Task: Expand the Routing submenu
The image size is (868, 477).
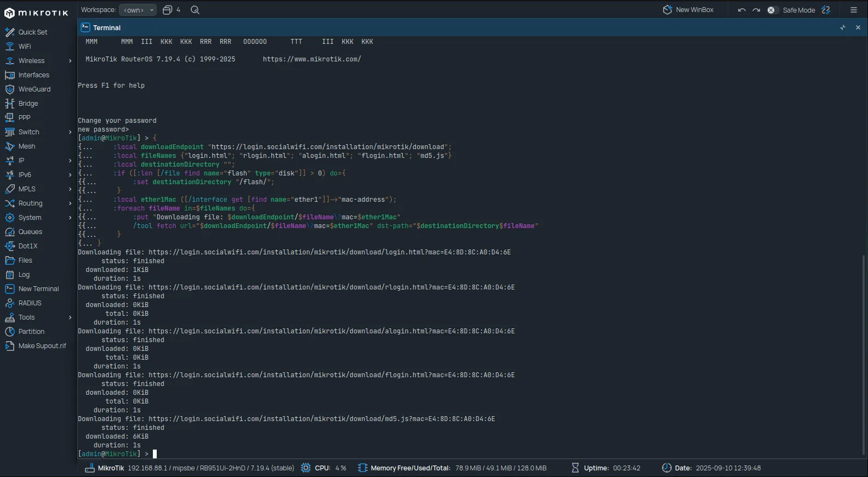Action: pos(70,203)
